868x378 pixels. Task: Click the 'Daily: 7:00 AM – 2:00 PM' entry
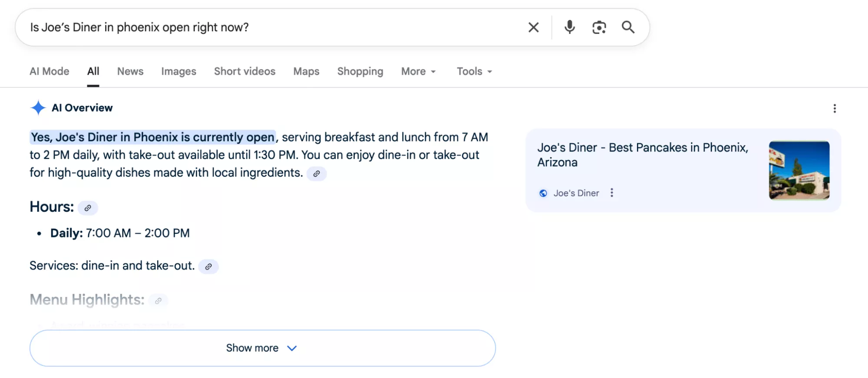pos(120,233)
